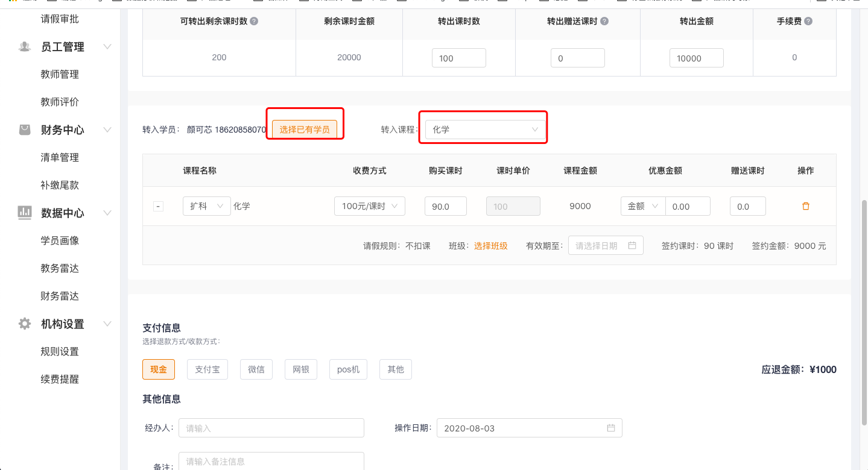
Task: Click calendar icon in 操作日期 field
Action: point(611,428)
